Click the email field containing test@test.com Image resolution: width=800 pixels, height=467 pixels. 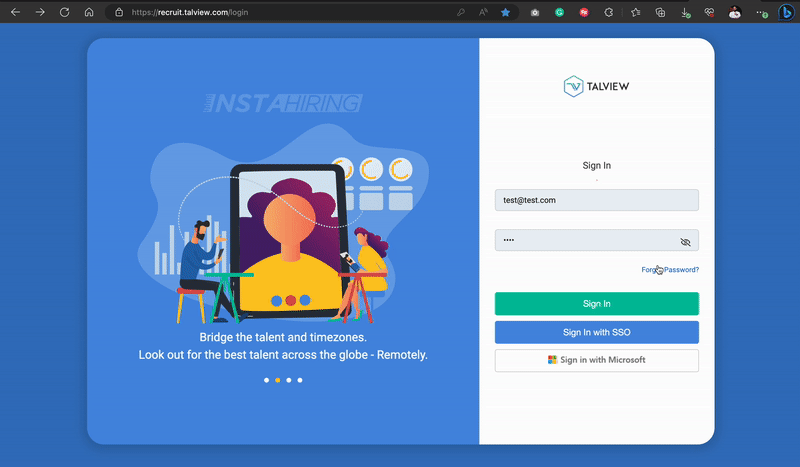point(596,200)
